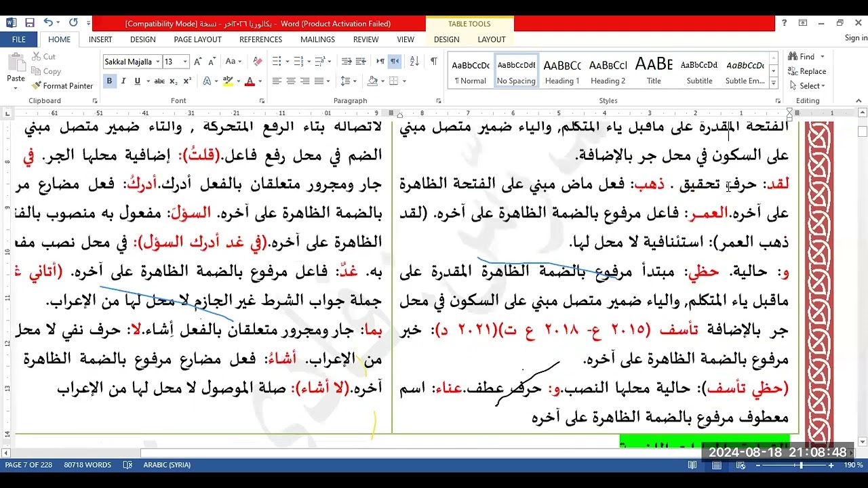868x488 pixels.
Task: Switch to the INSERT tab
Action: (100, 39)
